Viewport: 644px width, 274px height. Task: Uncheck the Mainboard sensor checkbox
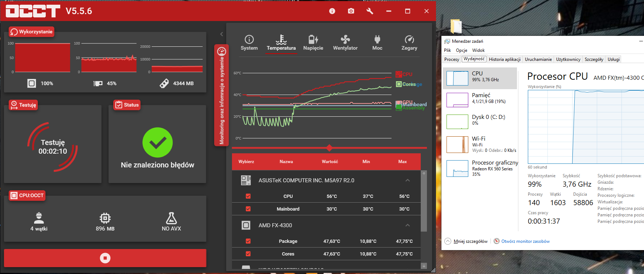tap(248, 209)
